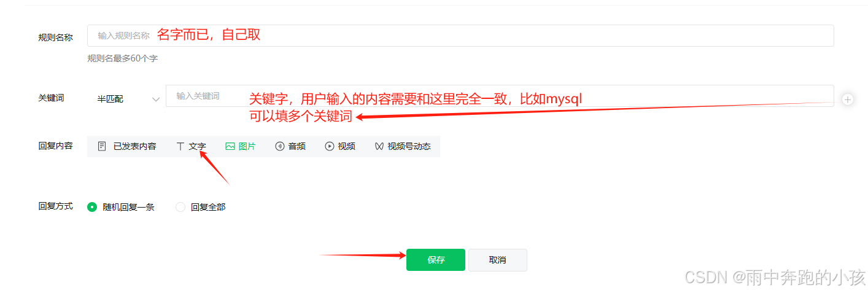
Task: Select 随机回复一条 radio option
Action: (x=121, y=207)
